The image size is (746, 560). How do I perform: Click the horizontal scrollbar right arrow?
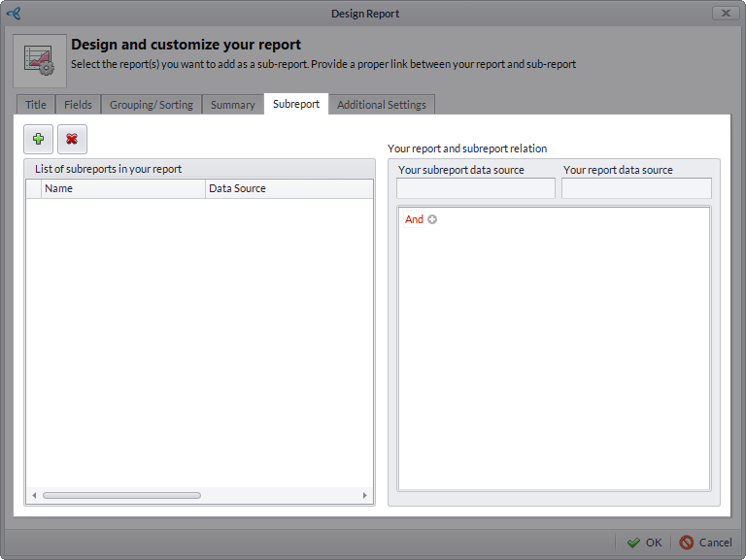[365, 495]
